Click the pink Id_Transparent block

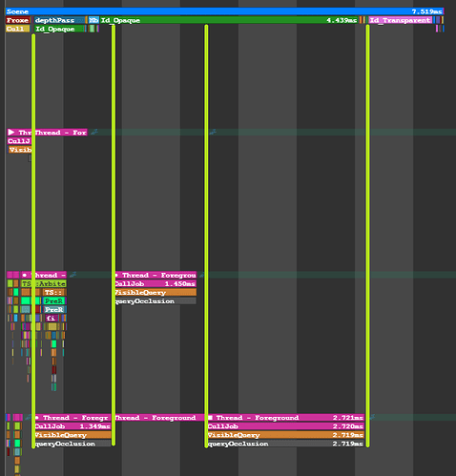pos(400,20)
